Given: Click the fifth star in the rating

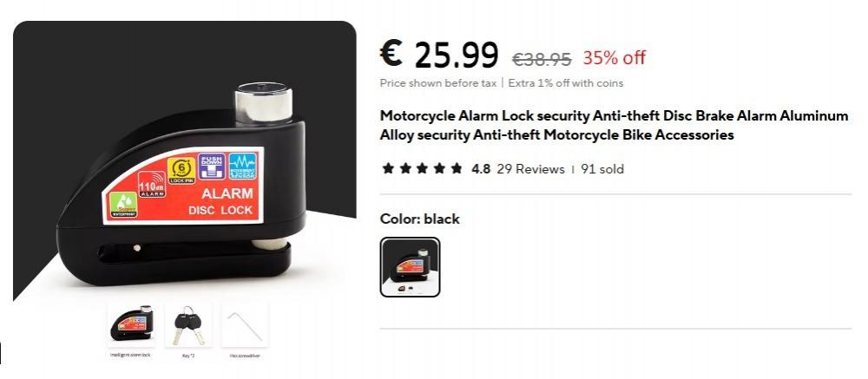Looking at the screenshot, I should point(457,168).
